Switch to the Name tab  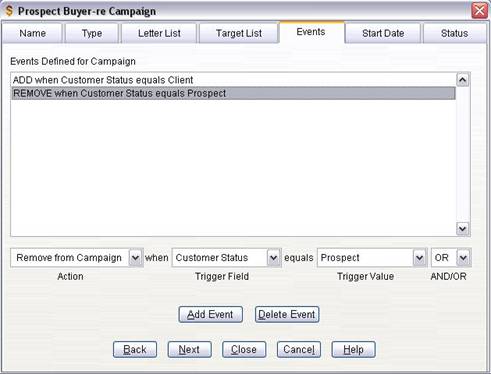click(32, 33)
